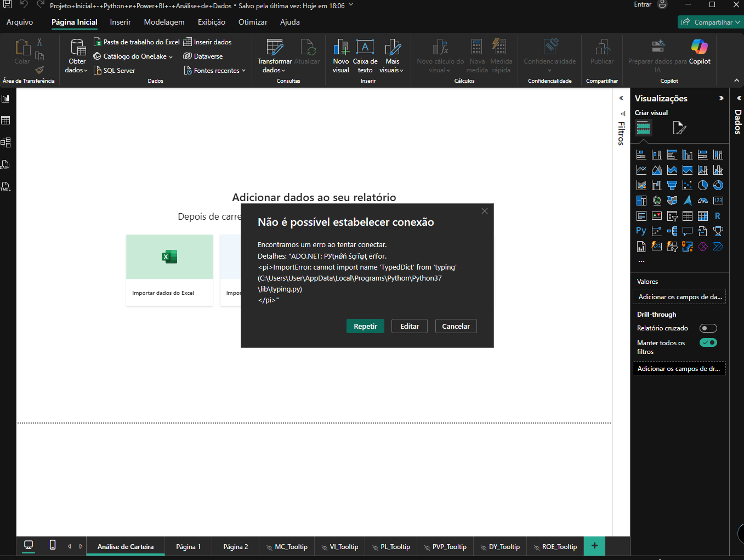The height and width of the screenshot is (560, 744).
Task: Open the MC_Tooltip page tab
Action: [x=286, y=547]
